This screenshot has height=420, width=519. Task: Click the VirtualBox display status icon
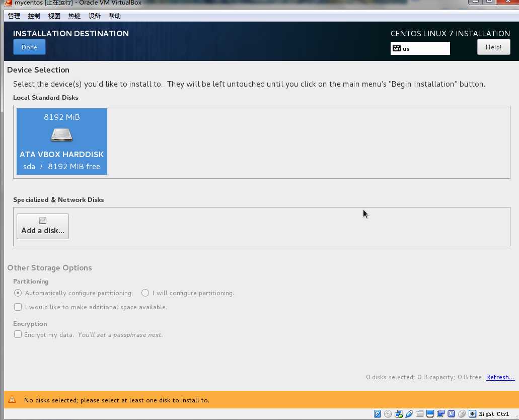[x=430, y=414]
